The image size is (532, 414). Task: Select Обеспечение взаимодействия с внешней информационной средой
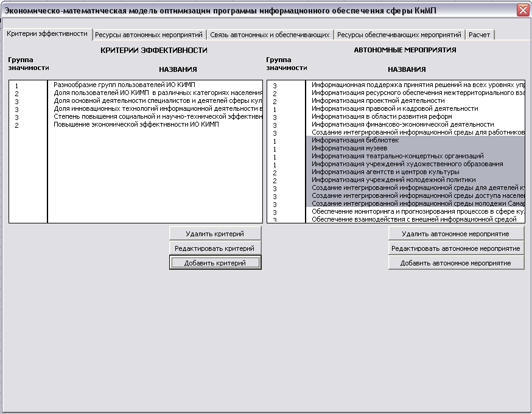tap(415, 219)
